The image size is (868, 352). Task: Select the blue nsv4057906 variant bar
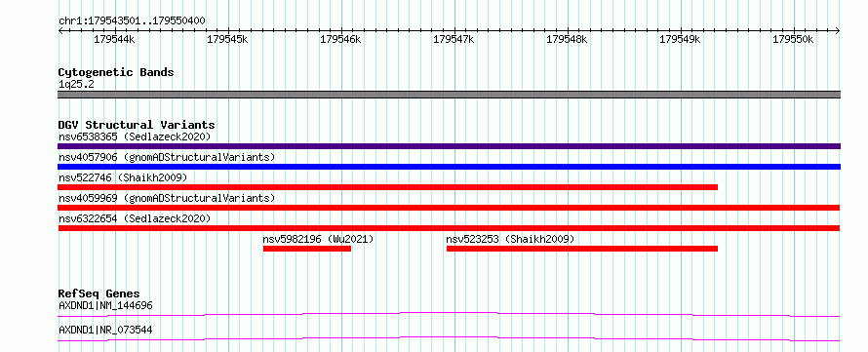pos(449,167)
